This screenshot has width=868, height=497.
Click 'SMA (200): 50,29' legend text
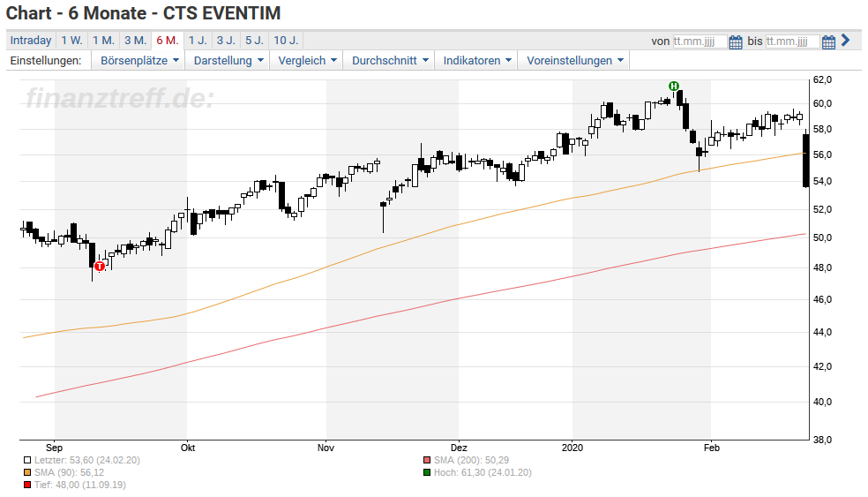coord(471,460)
